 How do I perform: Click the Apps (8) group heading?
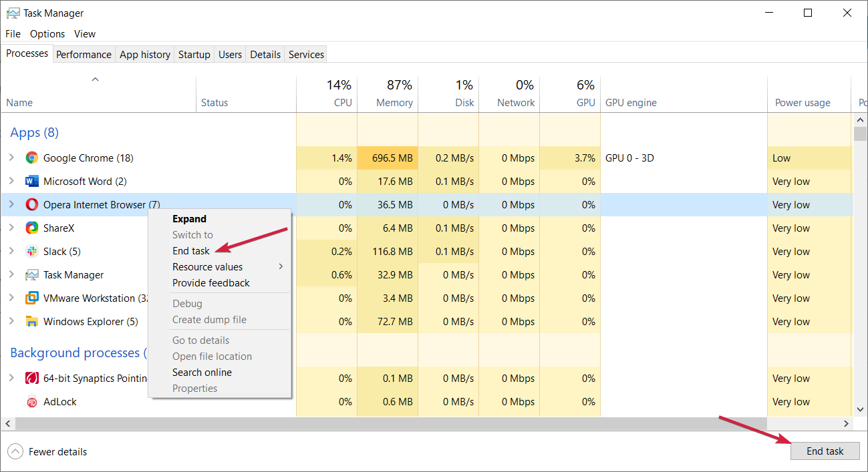pos(35,132)
